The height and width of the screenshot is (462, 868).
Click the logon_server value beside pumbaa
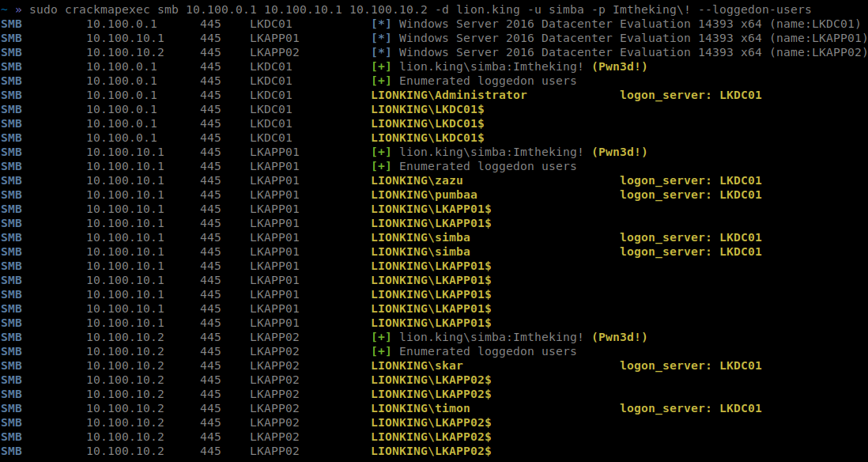pos(740,195)
